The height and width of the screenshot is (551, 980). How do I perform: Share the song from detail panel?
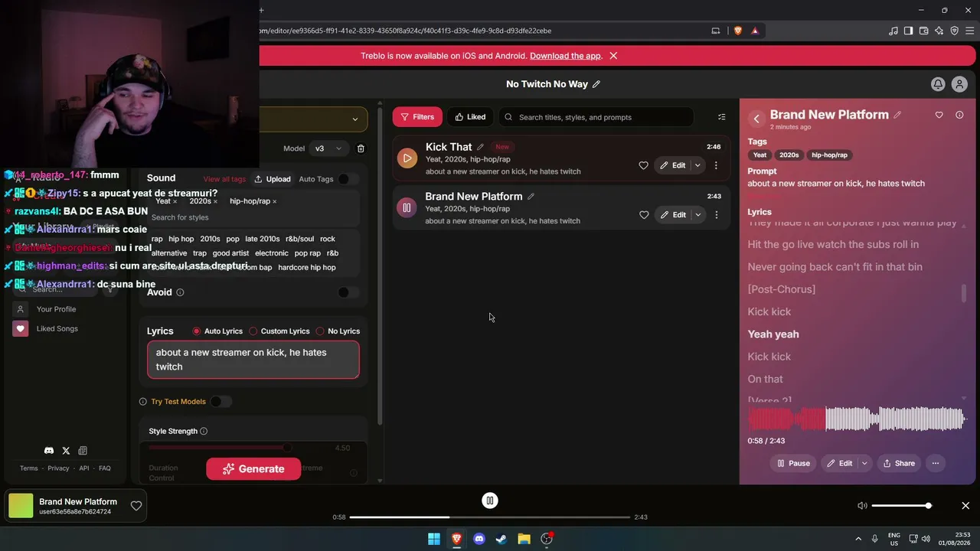coord(899,463)
